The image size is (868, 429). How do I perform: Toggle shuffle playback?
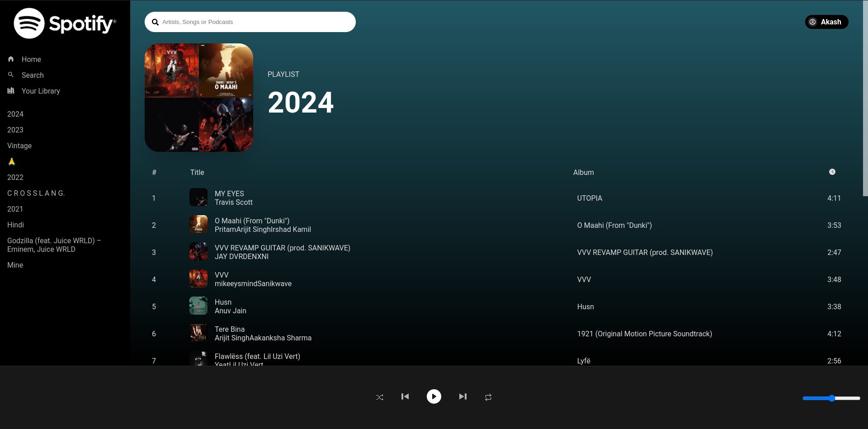[380, 397]
